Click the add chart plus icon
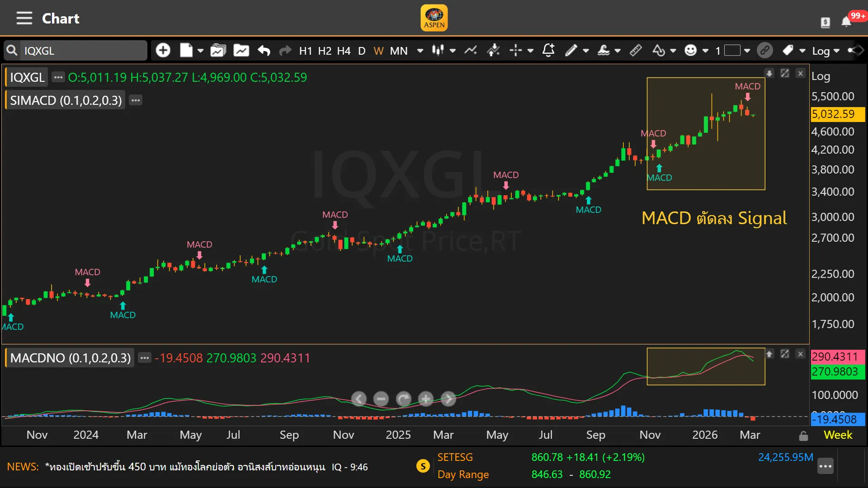 (x=163, y=51)
